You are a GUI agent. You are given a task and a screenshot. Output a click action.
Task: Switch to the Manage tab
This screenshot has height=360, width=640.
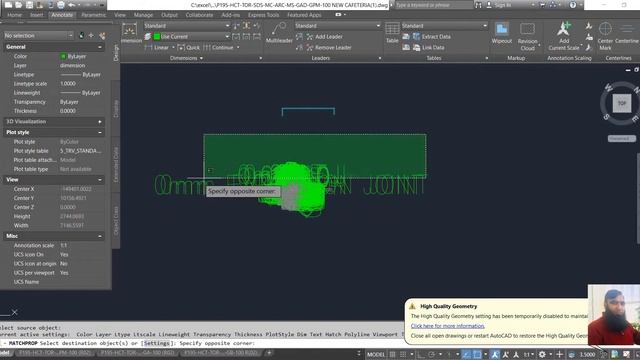click(x=143, y=15)
